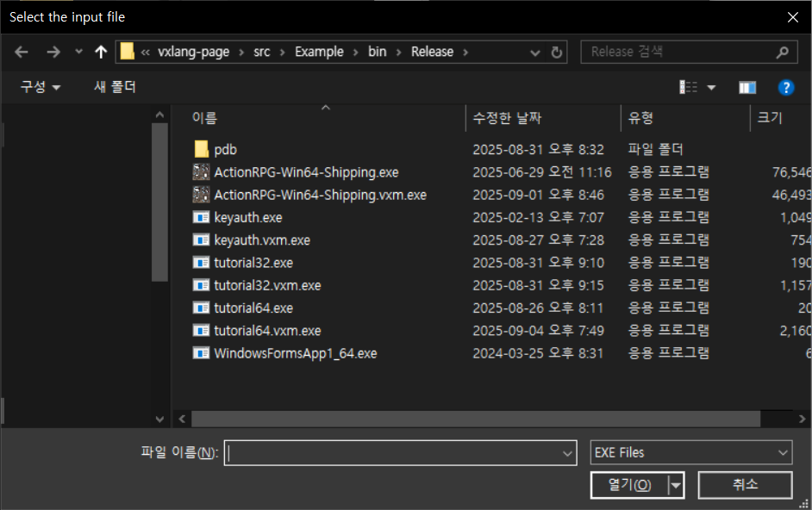Toggle the preview pane
812x510 pixels.
(x=747, y=88)
